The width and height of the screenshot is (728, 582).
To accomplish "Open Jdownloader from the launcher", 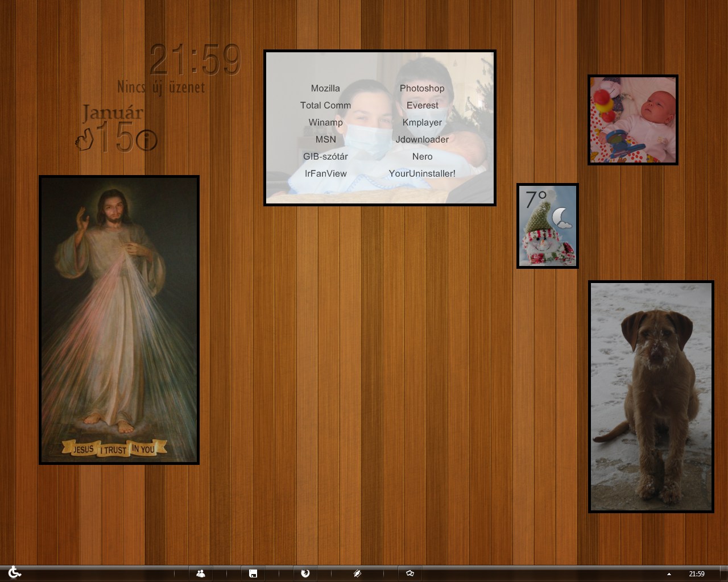I will 422,139.
